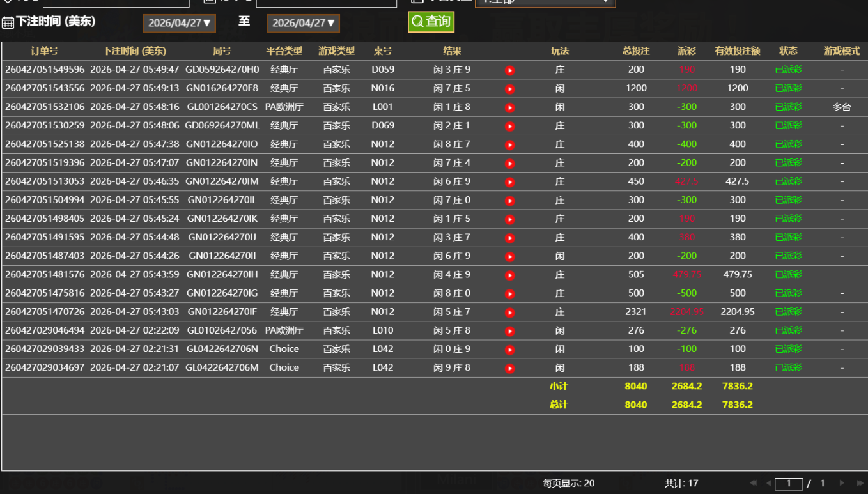This screenshot has height=494, width=868.
Task: Click the current page number input box
Action: (x=789, y=484)
